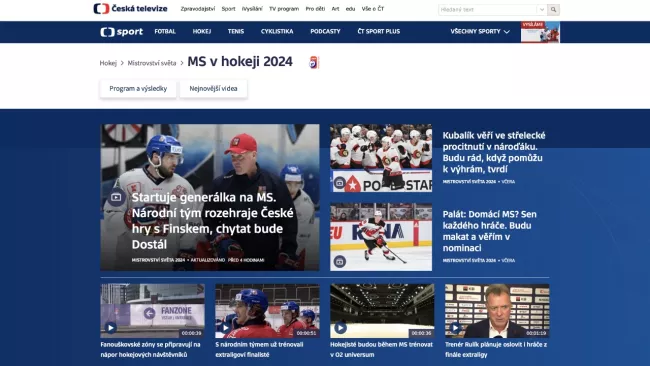Open Vše o ČT in the top menu

pyautogui.click(x=373, y=9)
